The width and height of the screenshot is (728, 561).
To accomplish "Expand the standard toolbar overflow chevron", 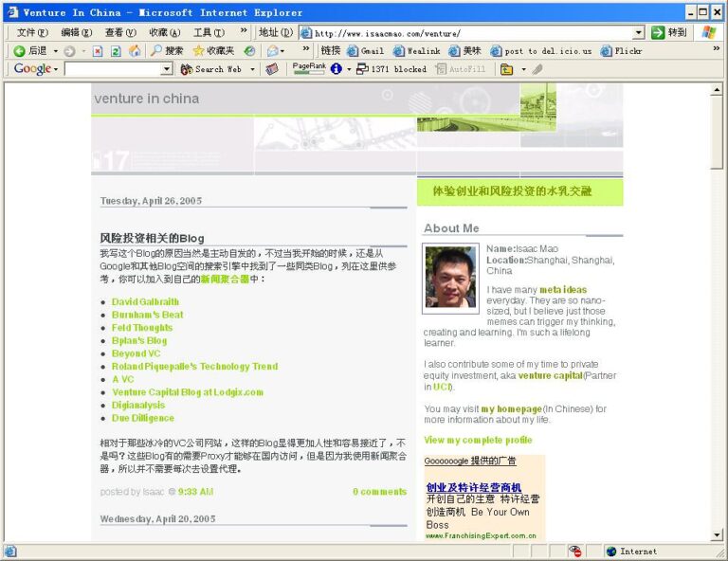I will [x=305, y=48].
